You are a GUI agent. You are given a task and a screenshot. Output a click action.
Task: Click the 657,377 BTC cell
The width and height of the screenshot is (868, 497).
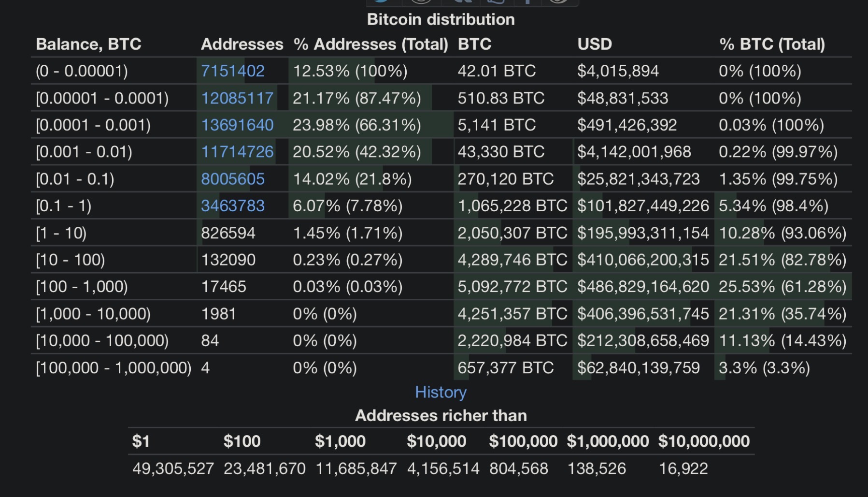pos(505,368)
